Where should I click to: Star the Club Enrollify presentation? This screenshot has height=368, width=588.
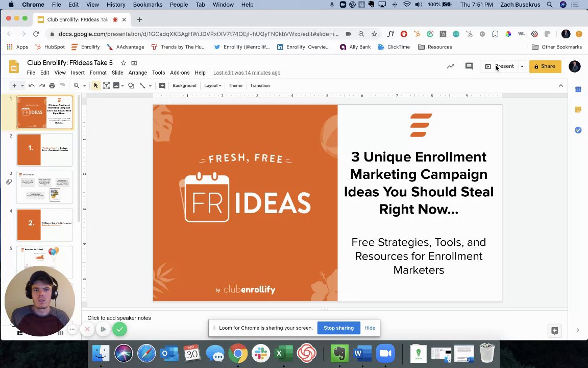123,63
